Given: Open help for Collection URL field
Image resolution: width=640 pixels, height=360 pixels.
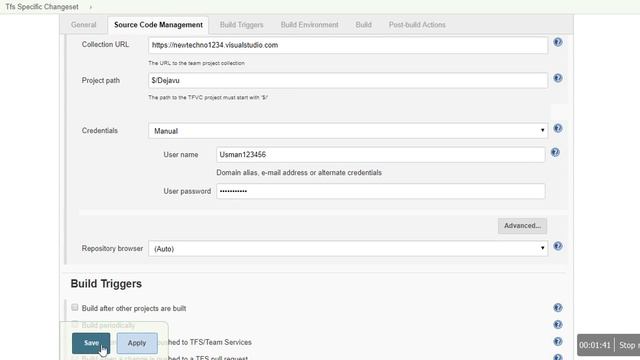Looking at the screenshot, I should (558, 42).
